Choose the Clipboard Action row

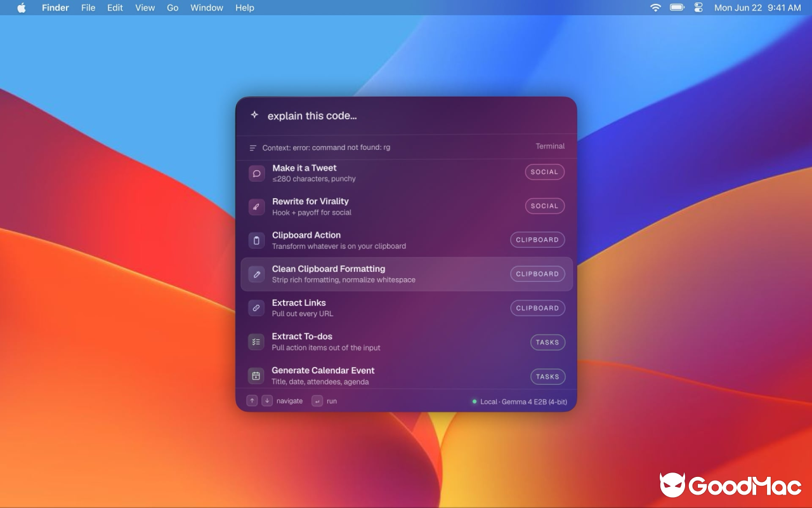[406, 240]
